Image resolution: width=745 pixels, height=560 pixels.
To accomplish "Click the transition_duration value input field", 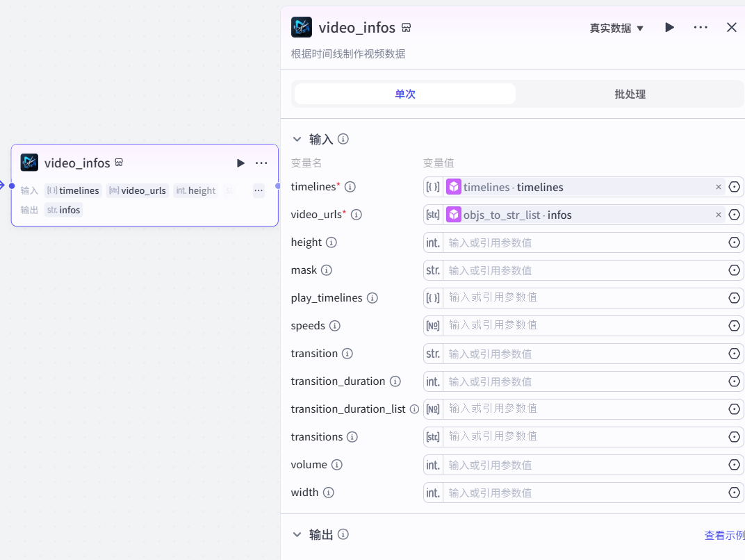I will point(584,381).
